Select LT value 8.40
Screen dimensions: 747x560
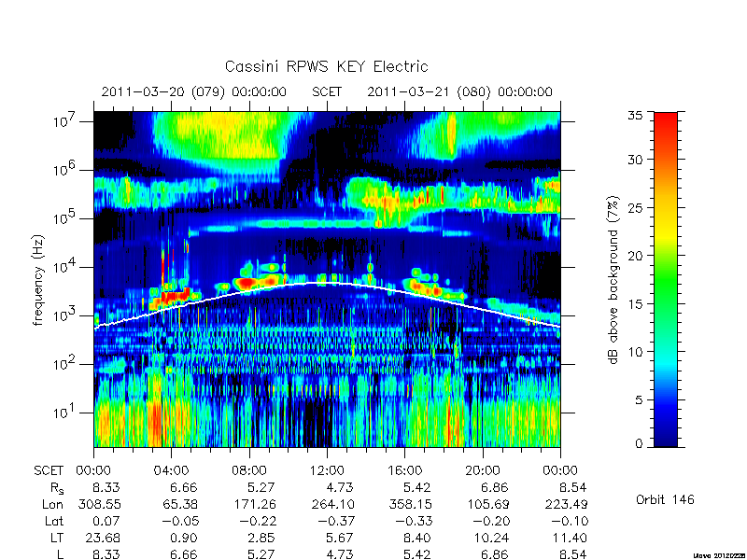point(416,538)
